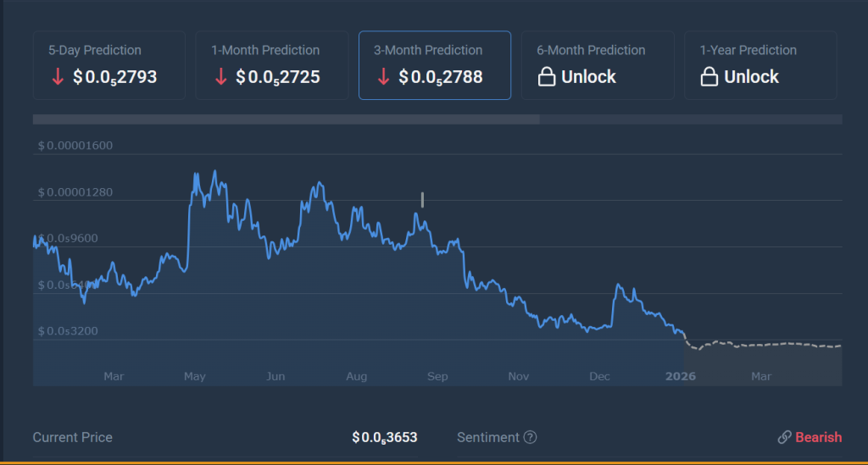Click the dashed forecast line near Mar
This screenshot has height=465, width=868.
pyautogui.click(x=761, y=344)
